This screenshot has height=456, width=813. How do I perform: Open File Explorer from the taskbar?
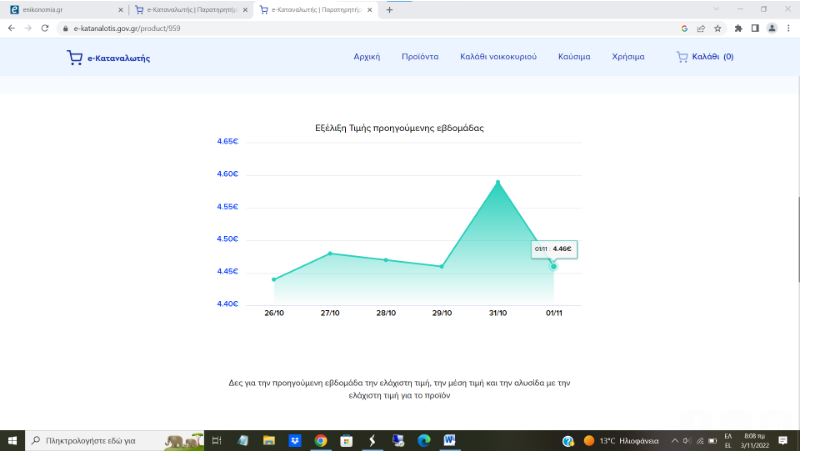pyautogui.click(x=268, y=439)
